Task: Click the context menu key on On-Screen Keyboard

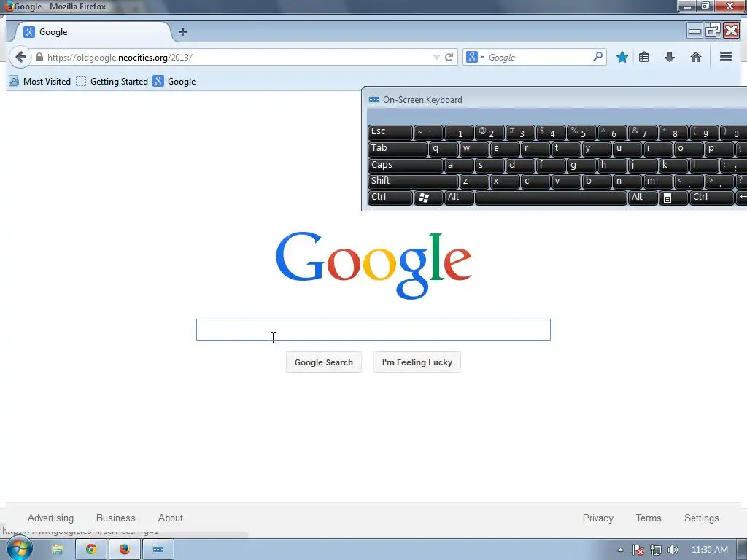Action: (x=673, y=197)
